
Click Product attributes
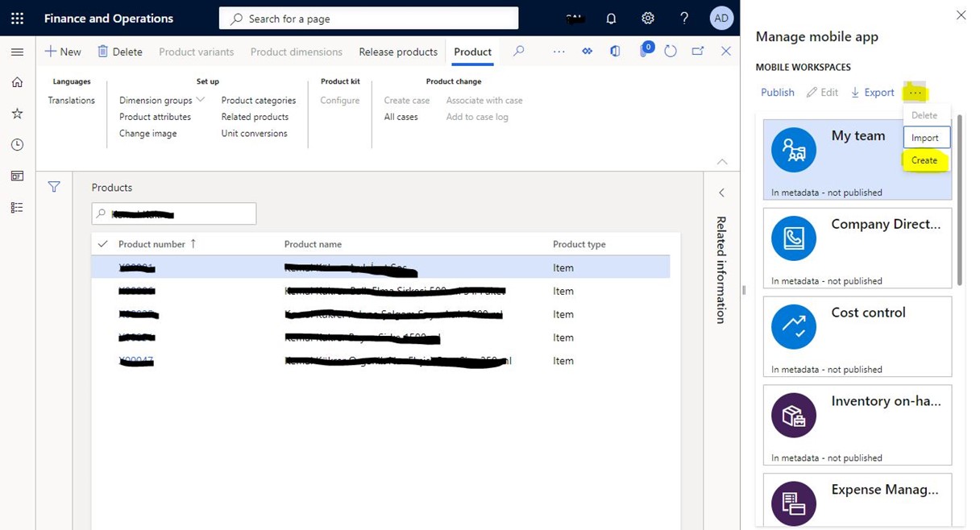pyautogui.click(x=155, y=117)
